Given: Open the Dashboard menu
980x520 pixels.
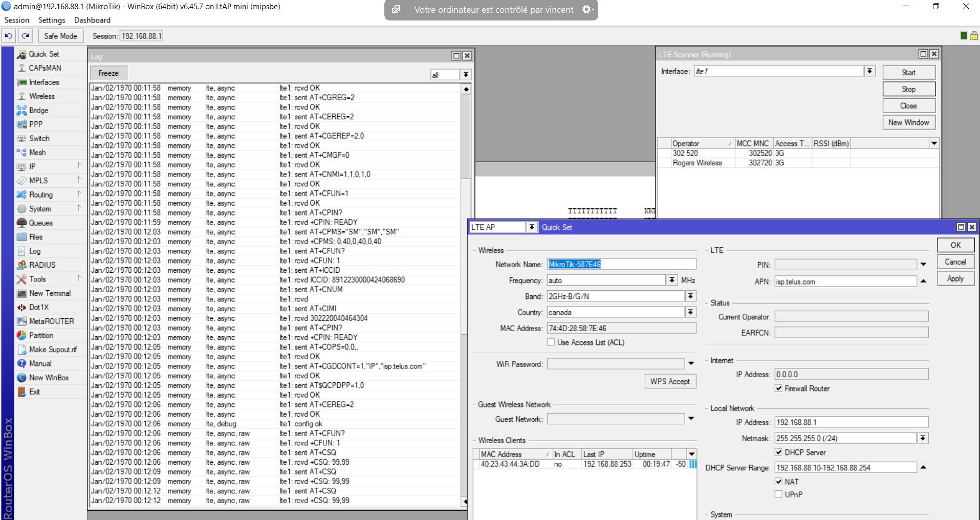Looking at the screenshot, I should point(92,20).
